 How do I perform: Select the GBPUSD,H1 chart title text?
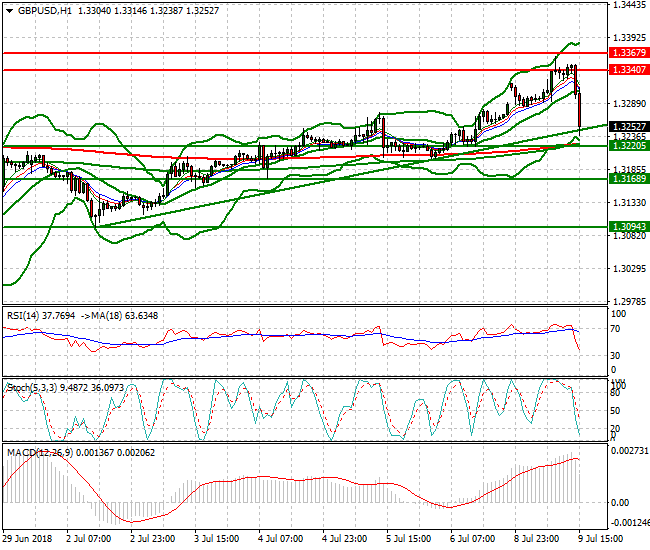45,11
